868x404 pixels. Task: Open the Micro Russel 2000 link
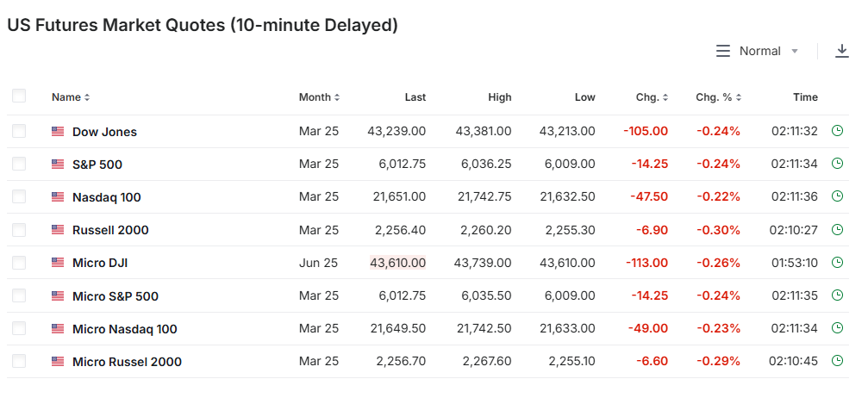tap(127, 362)
